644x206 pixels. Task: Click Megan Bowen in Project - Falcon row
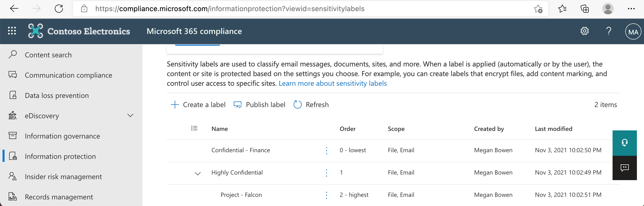493,195
